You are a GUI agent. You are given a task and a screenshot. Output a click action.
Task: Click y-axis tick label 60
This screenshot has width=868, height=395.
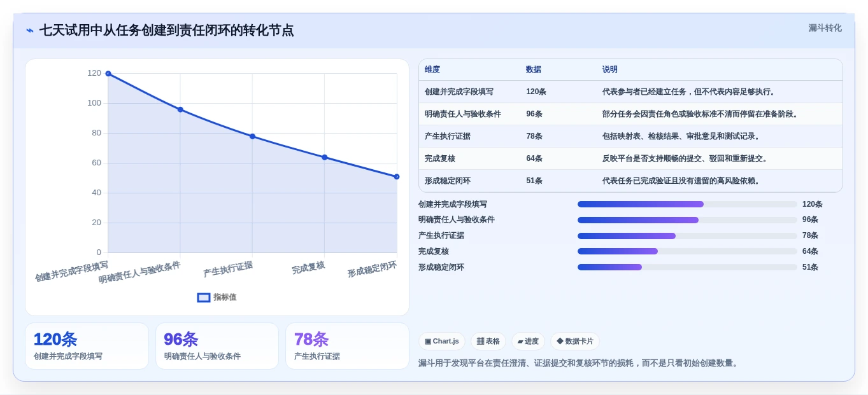(x=96, y=163)
